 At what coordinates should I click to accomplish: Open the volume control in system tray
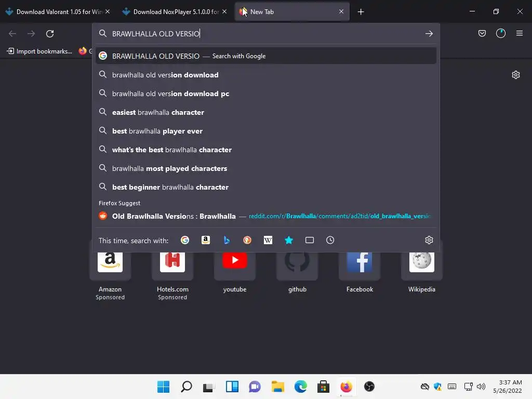point(481,387)
